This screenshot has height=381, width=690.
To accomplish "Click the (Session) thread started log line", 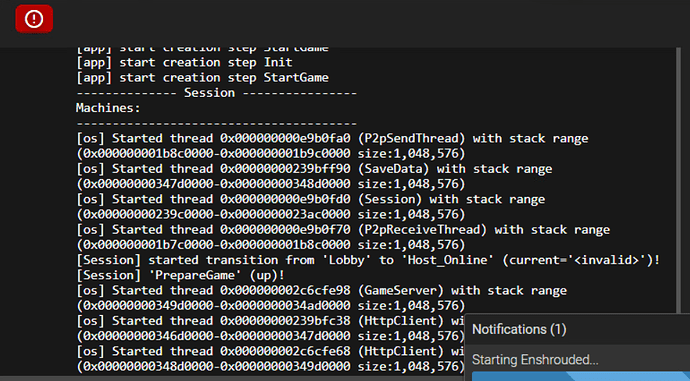I will pyautogui.click(x=311, y=199).
